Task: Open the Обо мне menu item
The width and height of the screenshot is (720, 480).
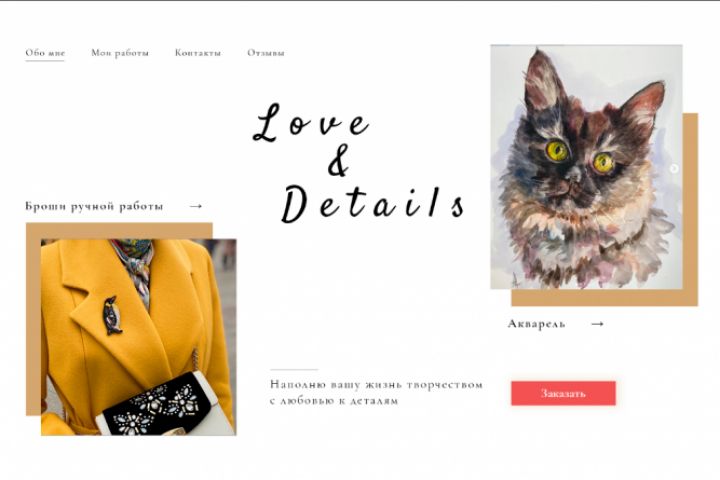Action: tap(45, 53)
